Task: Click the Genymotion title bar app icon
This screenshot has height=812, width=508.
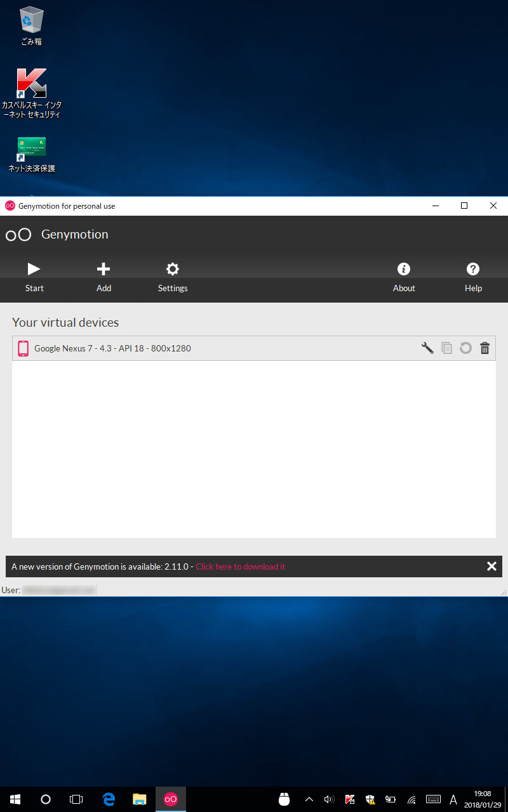Action: [10, 206]
